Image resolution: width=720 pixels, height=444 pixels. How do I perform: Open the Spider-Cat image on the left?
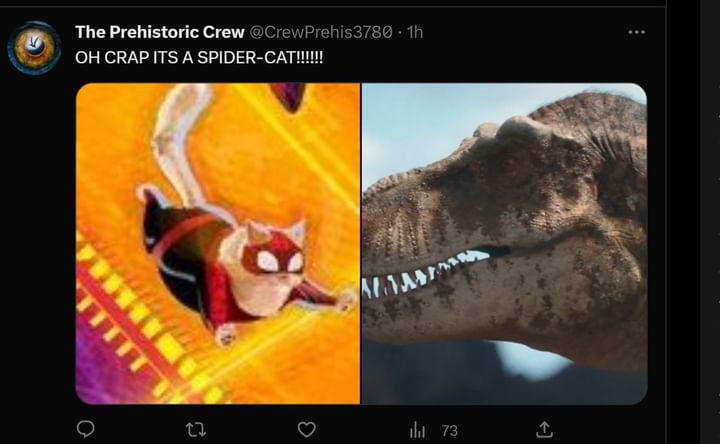coord(218,243)
